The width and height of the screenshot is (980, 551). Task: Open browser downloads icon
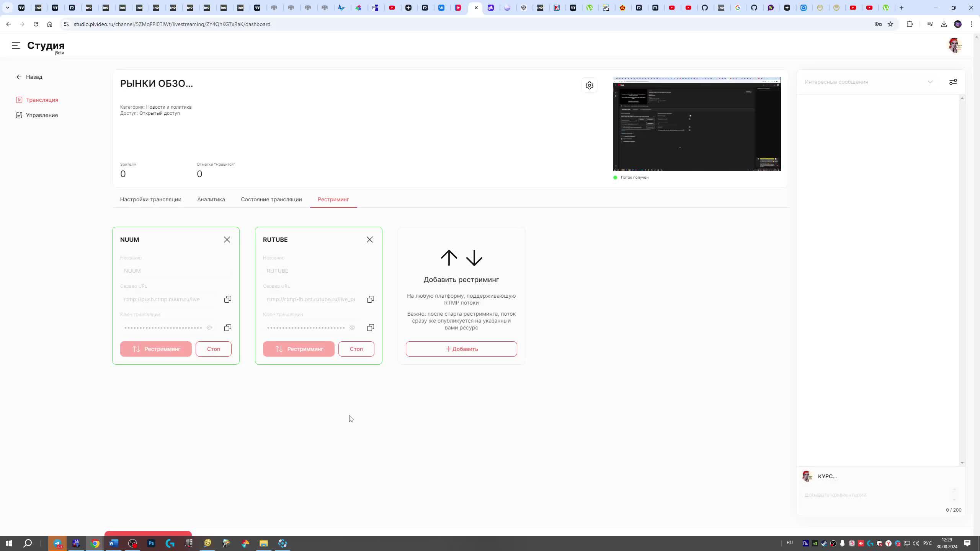944,24
